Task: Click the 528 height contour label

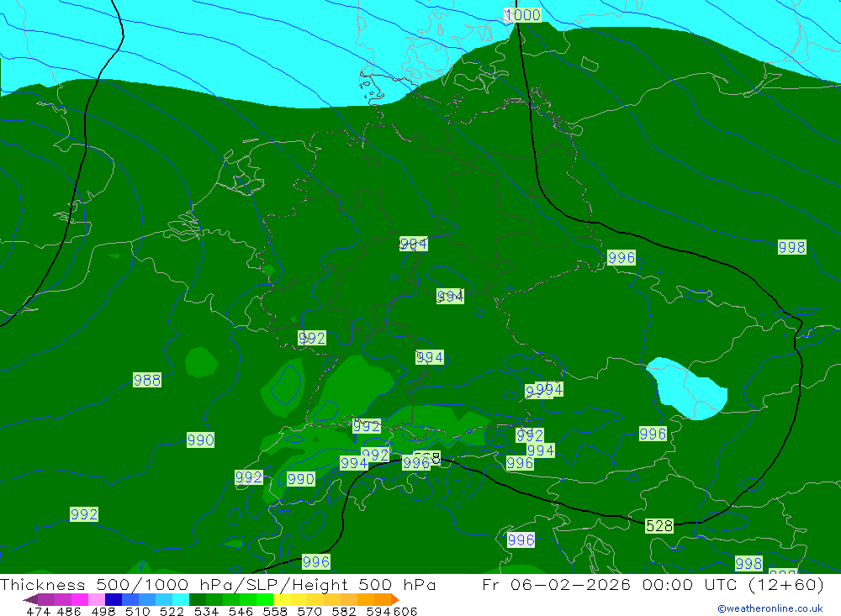Action: click(659, 525)
